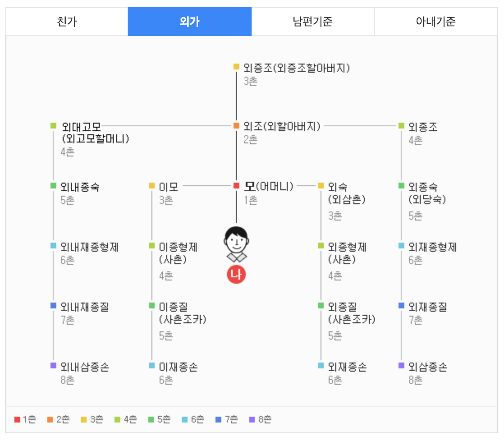
Task: Click the 이재종손 light-blue node icon
Action: [x=151, y=367]
